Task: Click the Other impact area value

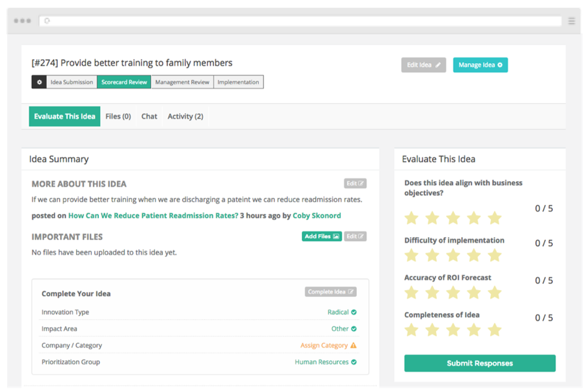Action: pos(340,329)
